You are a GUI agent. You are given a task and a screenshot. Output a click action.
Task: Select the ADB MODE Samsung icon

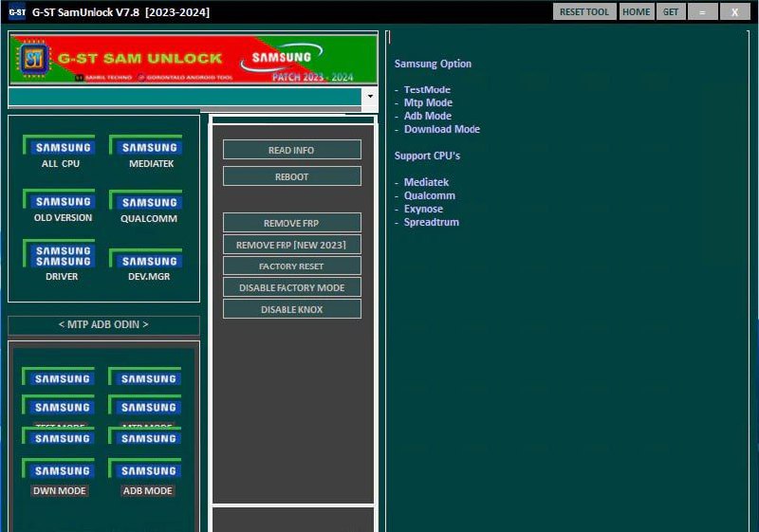pyautogui.click(x=145, y=468)
